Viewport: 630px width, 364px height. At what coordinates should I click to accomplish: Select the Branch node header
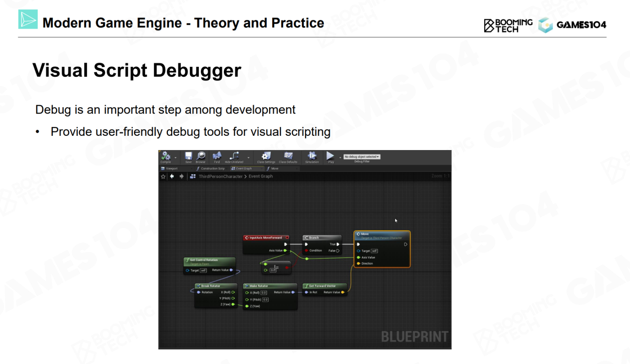[x=321, y=238]
